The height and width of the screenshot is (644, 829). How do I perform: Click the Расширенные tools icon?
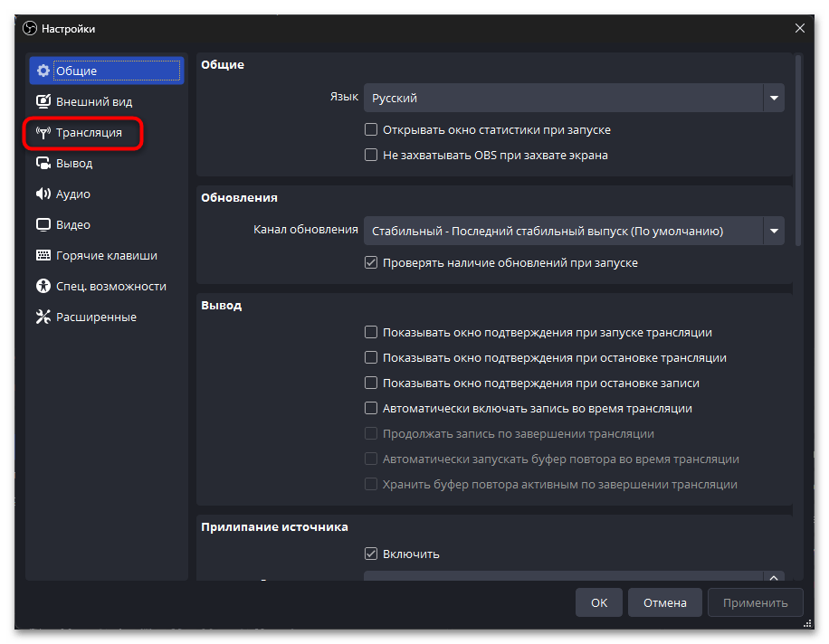(43, 317)
